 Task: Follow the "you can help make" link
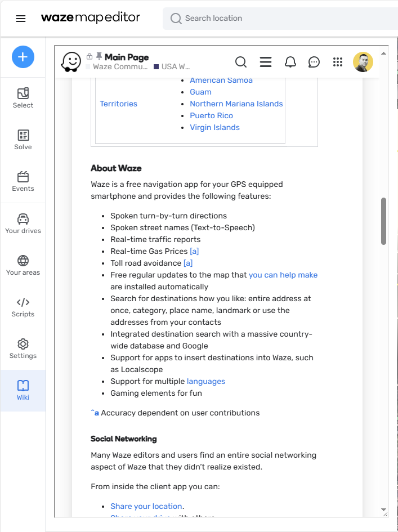point(283,275)
